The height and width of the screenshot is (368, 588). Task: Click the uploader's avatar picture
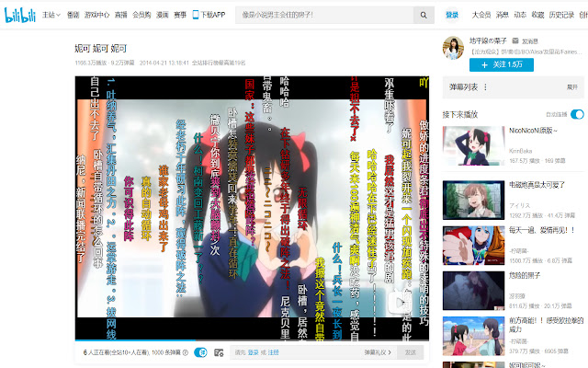(x=453, y=48)
